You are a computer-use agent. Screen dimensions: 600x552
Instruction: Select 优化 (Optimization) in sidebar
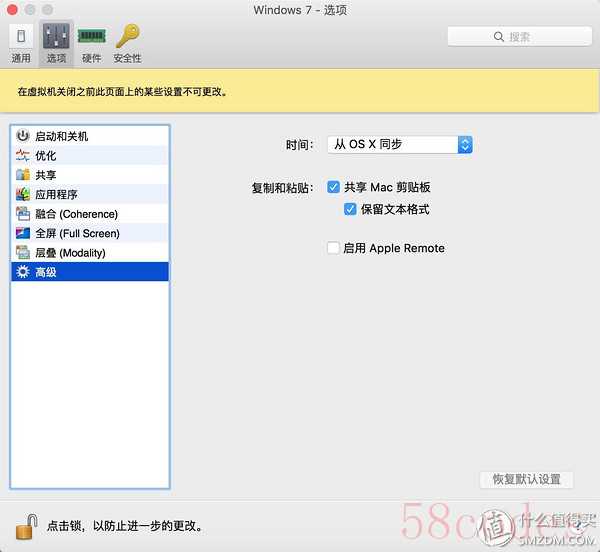pyautogui.click(x=45, y=156)
